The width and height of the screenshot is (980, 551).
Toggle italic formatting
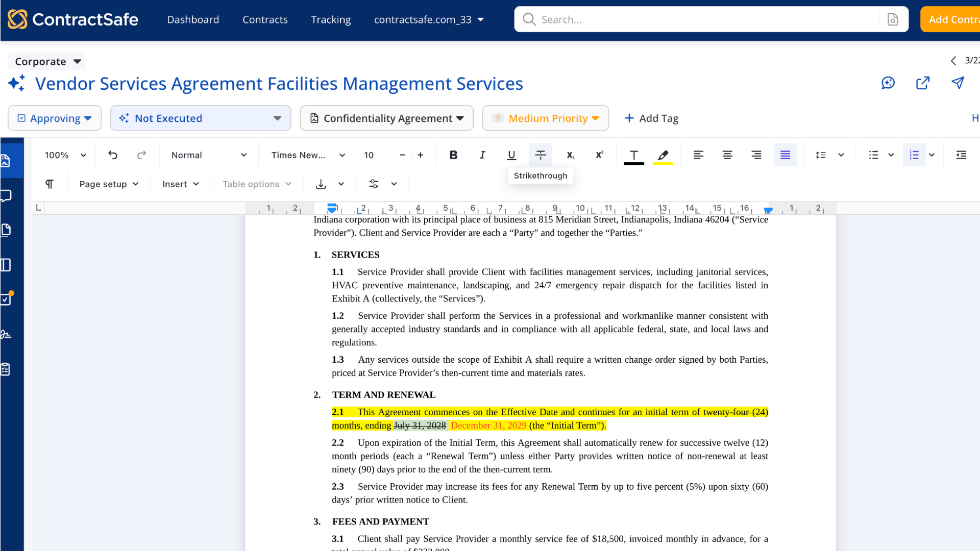pyautogui.click(x=482, y=155)
